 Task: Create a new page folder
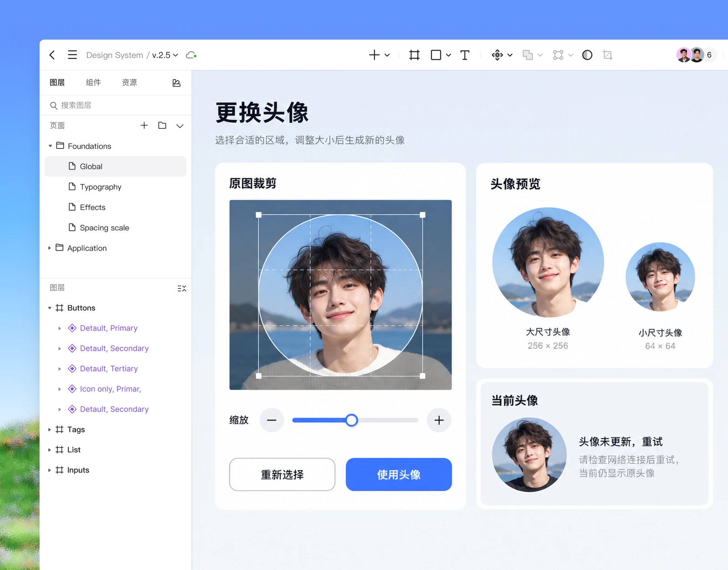pyautogui.click(x=162, y=125)
